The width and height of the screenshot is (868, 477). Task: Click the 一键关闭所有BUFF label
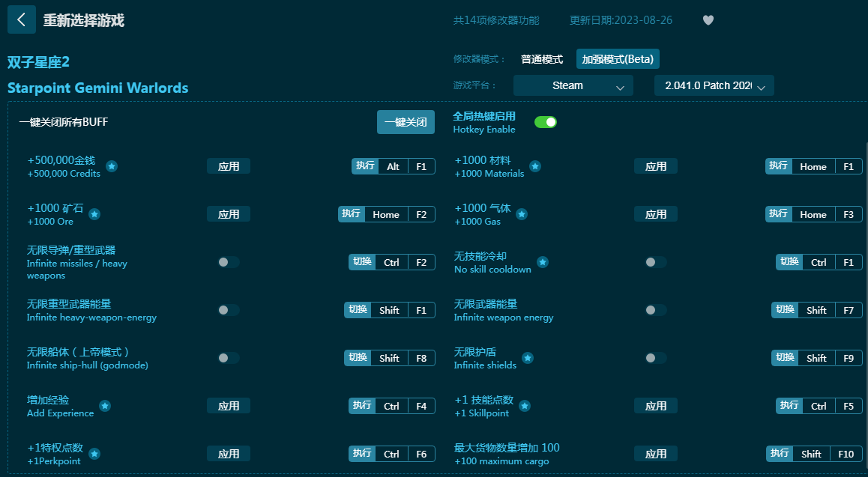tap(64, 122)
